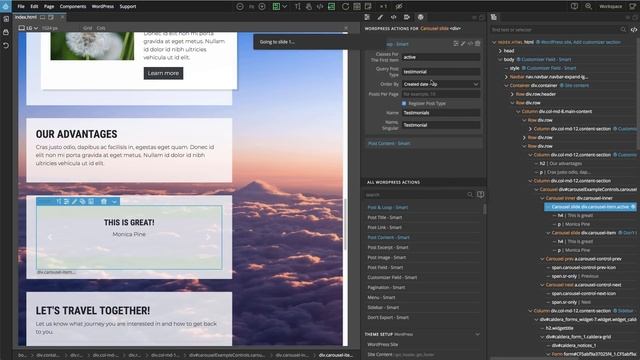Open the Components menu
Viewport: 640px width, 360px height.
73,7
